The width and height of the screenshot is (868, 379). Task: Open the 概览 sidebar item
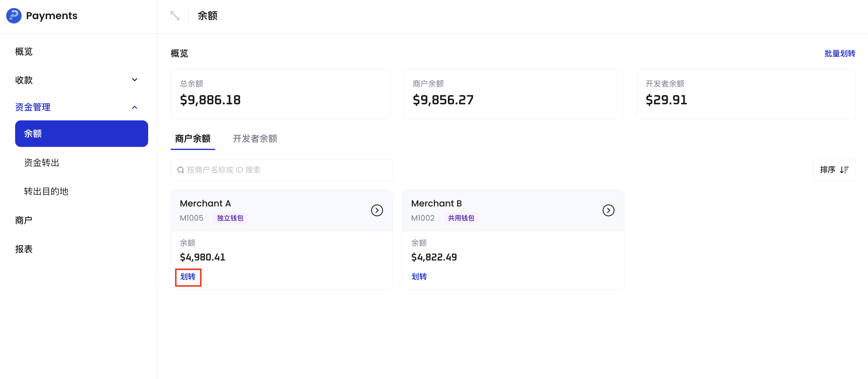(23, 51)
